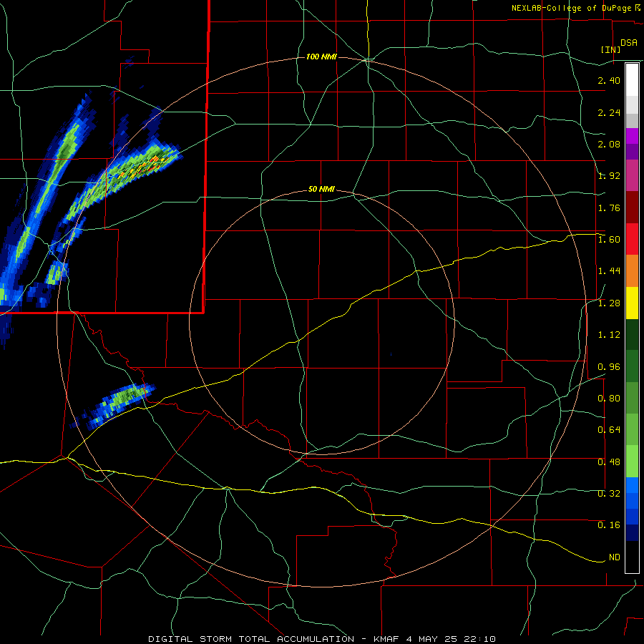Select the yellow legend swatch
The width and height of the screenshot is (644, 644).
click(632, 303)
